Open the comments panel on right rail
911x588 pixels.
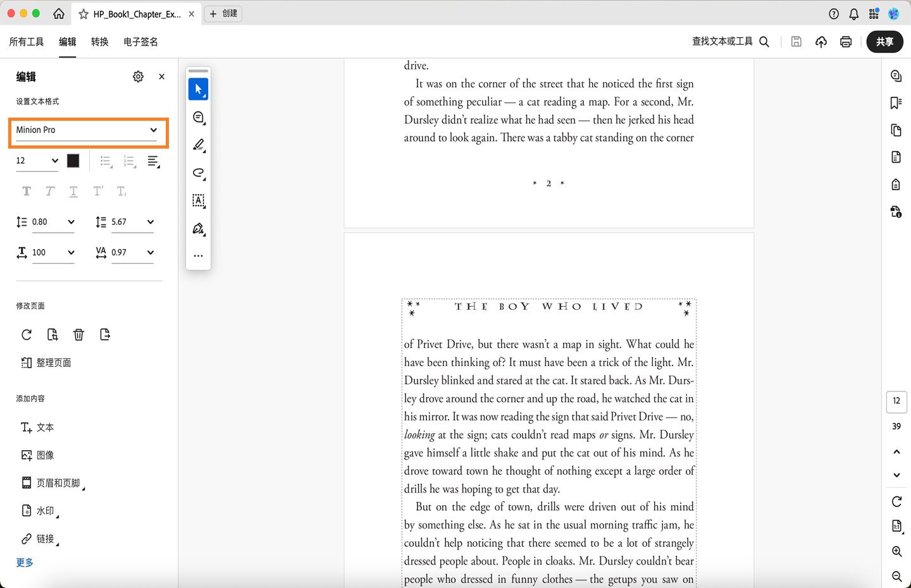(x=896, y=76)
